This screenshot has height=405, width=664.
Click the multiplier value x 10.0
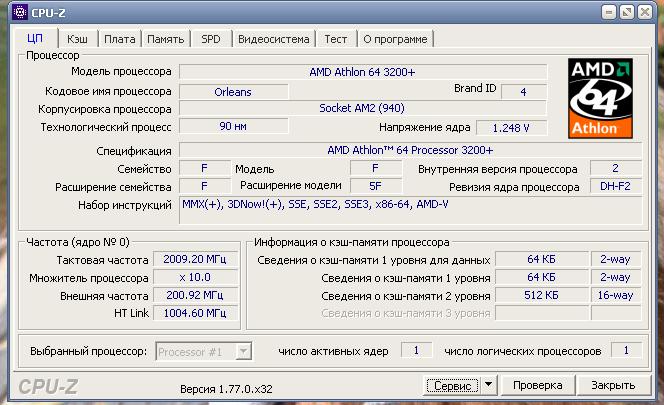point(195,277)
